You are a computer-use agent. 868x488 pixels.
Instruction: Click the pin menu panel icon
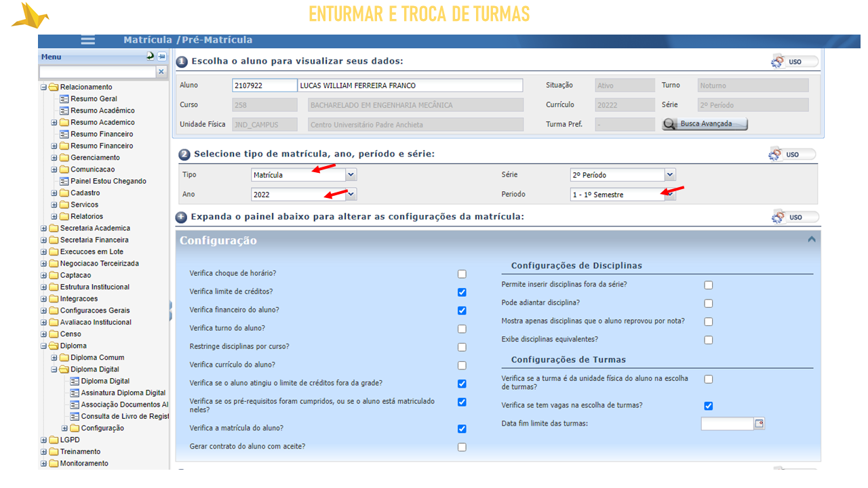click(161, 56)
